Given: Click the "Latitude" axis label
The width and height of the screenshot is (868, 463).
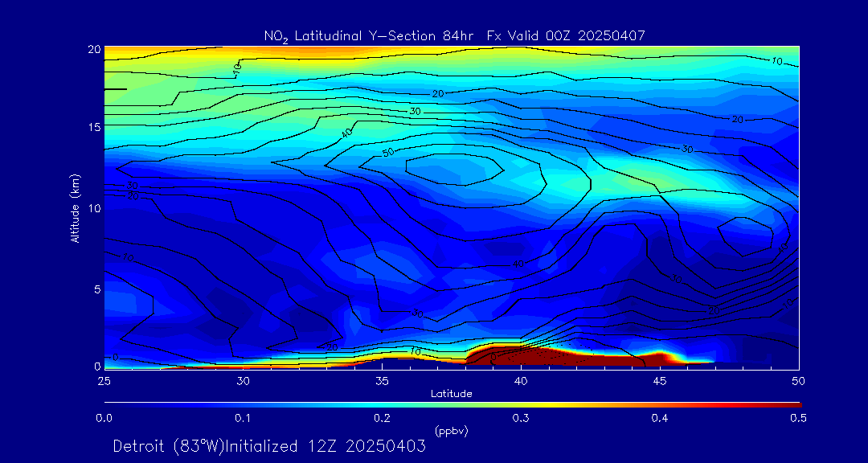Looking at the screenshot, I should (x=452, y=394).
